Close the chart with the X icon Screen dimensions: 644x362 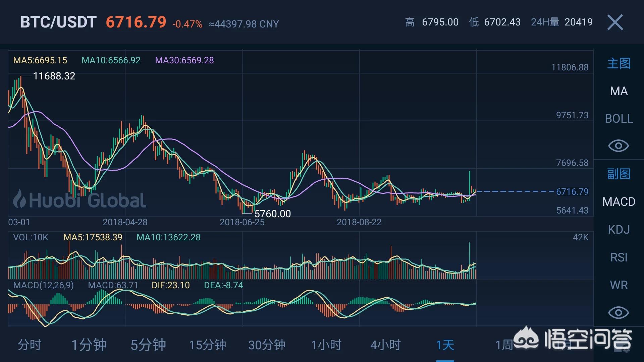[615, 22]
